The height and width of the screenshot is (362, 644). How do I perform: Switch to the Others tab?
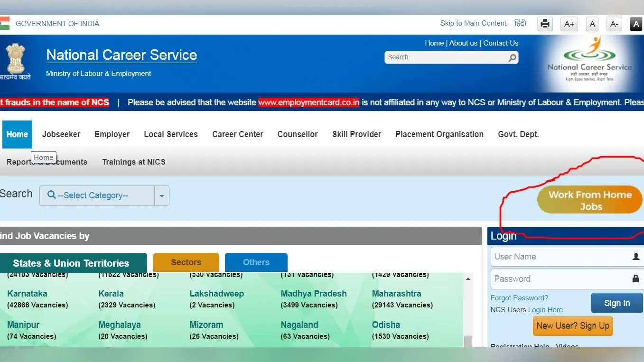pos(256,262)
